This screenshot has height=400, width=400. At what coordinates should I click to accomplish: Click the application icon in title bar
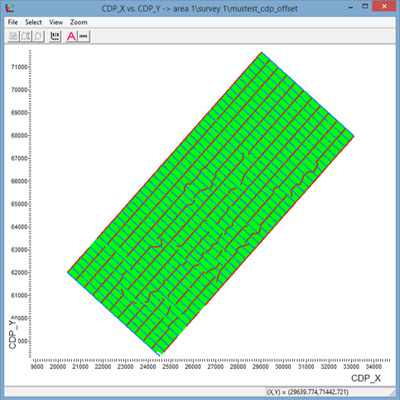click(x=11, y=7)
